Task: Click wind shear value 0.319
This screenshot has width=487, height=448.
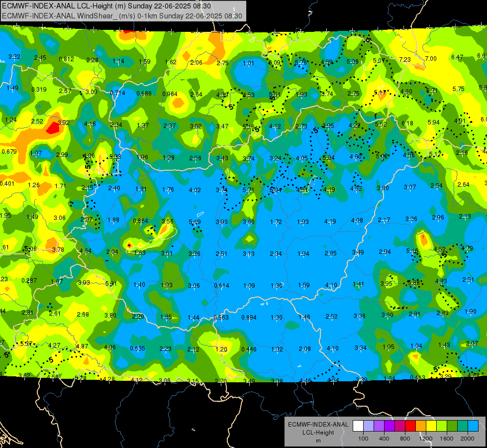Action: (39, 90)
